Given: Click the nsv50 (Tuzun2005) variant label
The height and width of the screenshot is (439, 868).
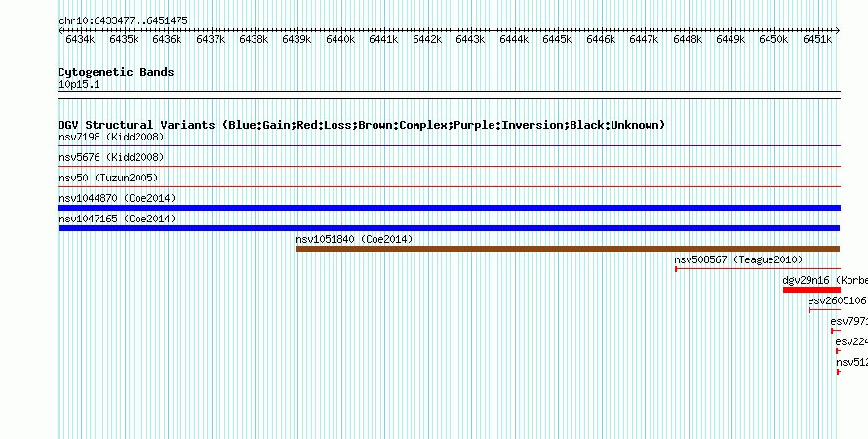Looking at the screenshot, I should 108,178.
